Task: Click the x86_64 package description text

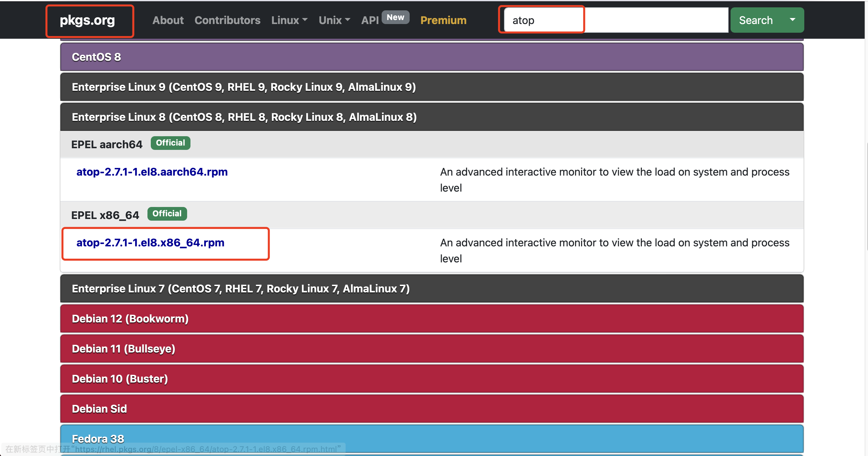Action: [x=614, y=251]
